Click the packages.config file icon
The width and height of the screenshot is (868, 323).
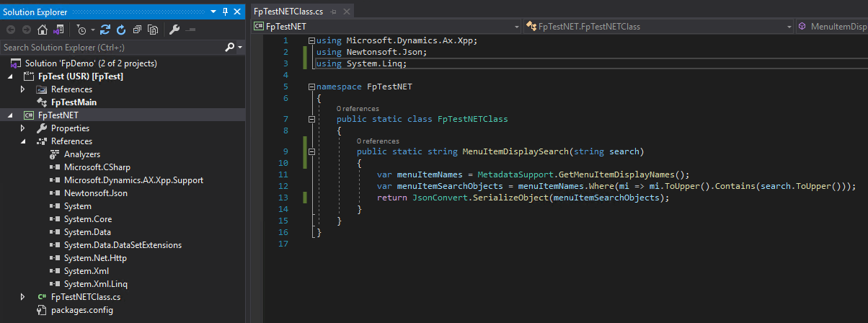(42, 310)
